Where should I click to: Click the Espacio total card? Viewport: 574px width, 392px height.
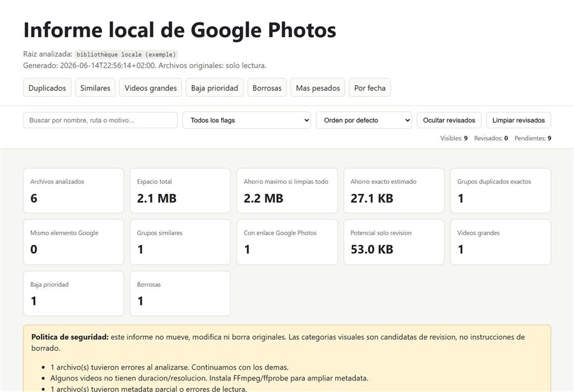[x=180, y=191]
